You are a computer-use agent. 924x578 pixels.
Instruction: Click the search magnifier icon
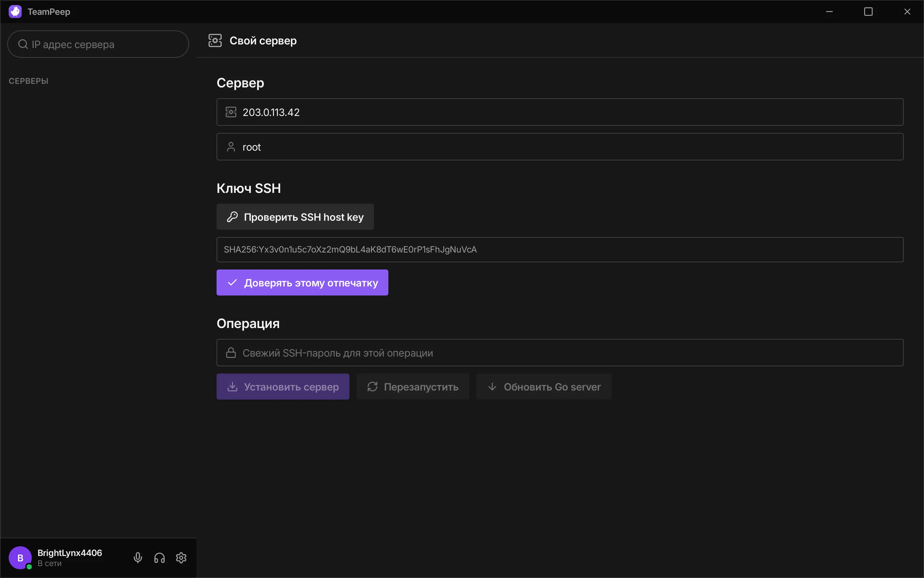23,44
